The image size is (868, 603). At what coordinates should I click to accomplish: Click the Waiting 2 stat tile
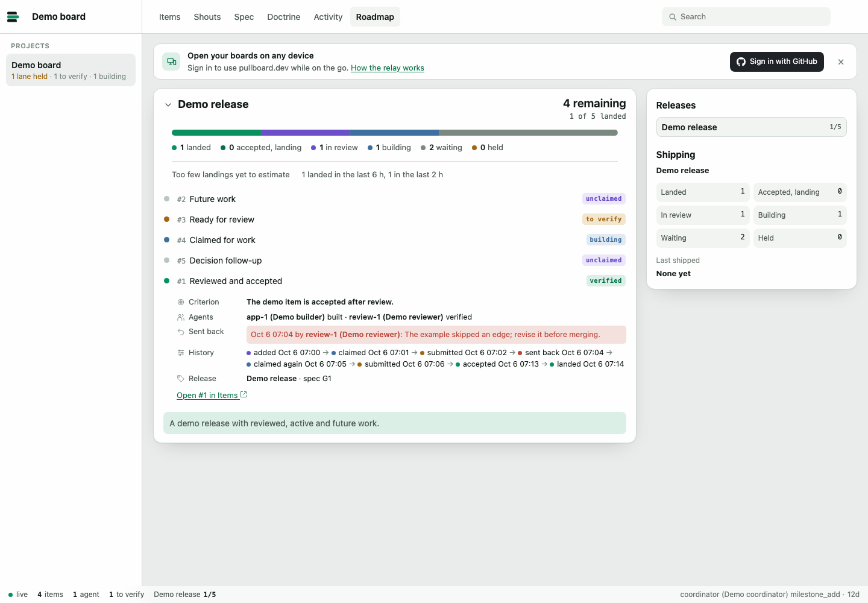coord(703,238)
